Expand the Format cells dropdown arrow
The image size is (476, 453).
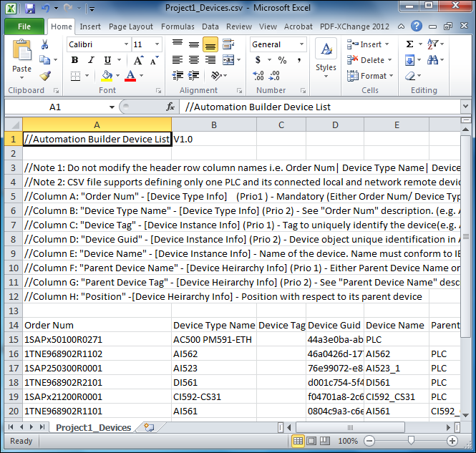click(391, 76)
